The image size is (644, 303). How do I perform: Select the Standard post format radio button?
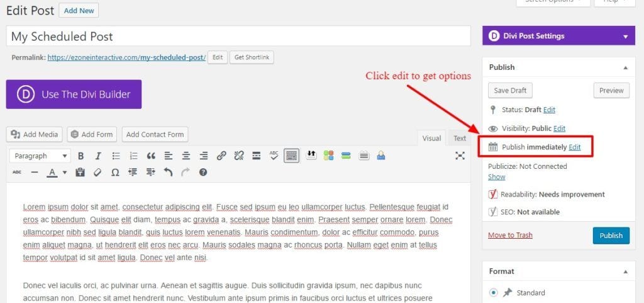[x=493, y=293]
